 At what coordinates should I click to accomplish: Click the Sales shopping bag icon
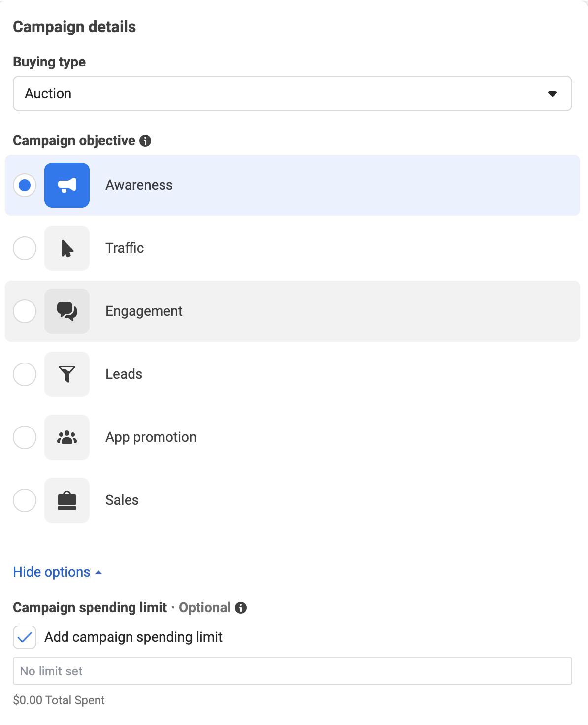67,500
